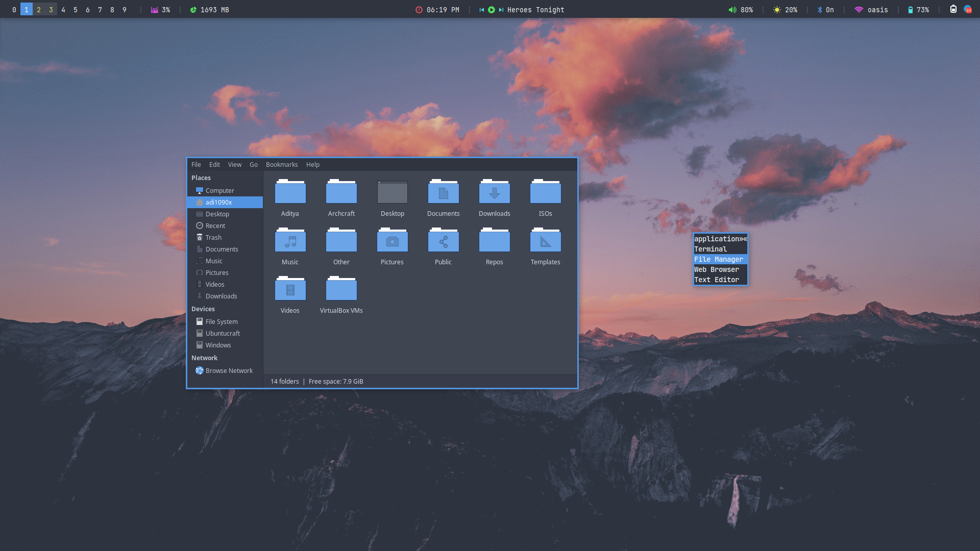This screenshot has width=980, height=551.
Task: Click the Trash icon in sidebar
Action: tap(200, 237)
